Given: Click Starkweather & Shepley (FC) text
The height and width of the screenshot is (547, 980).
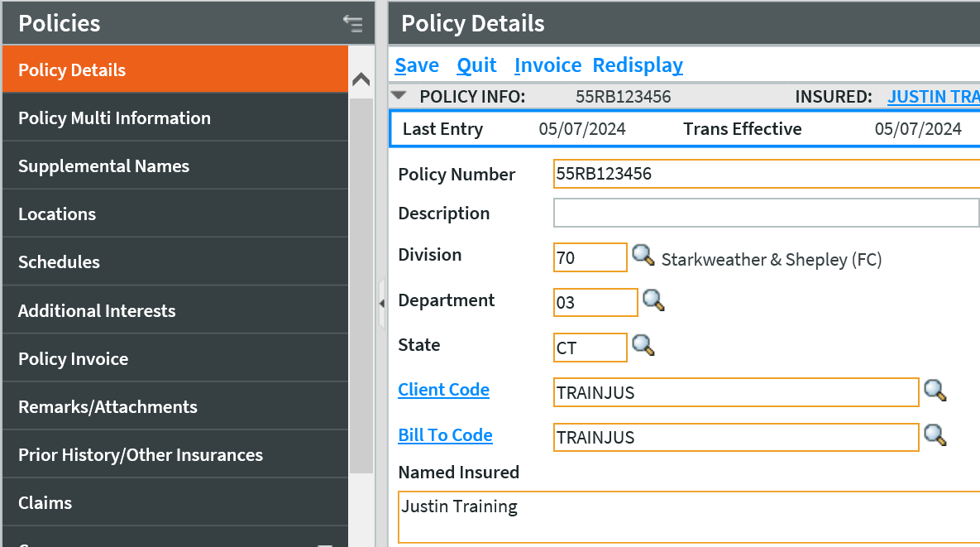Looking at the screenshot, I should (772, 260).
